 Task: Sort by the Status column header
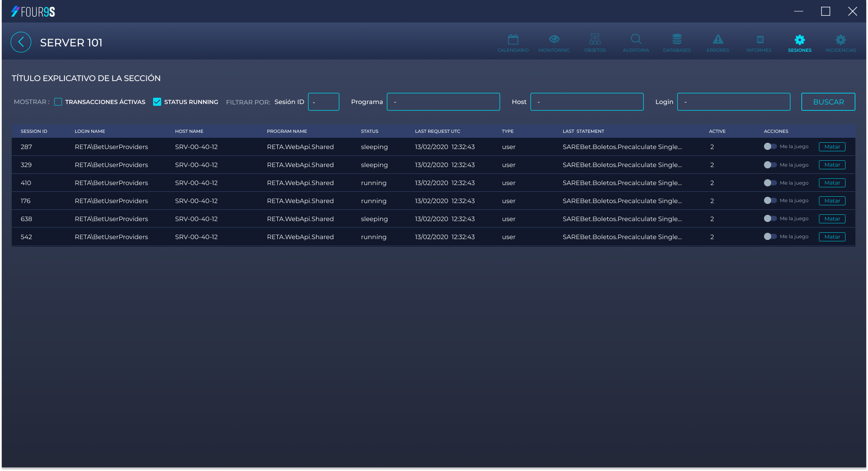point(370,131)
